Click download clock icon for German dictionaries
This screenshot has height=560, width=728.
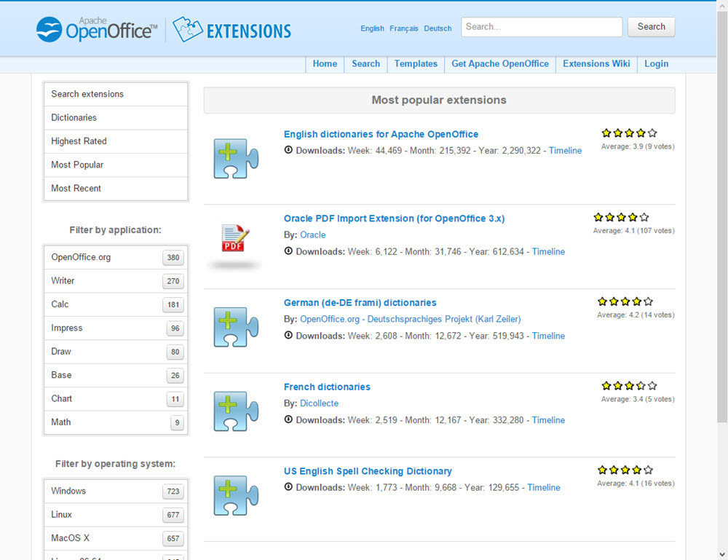[288, 335]
